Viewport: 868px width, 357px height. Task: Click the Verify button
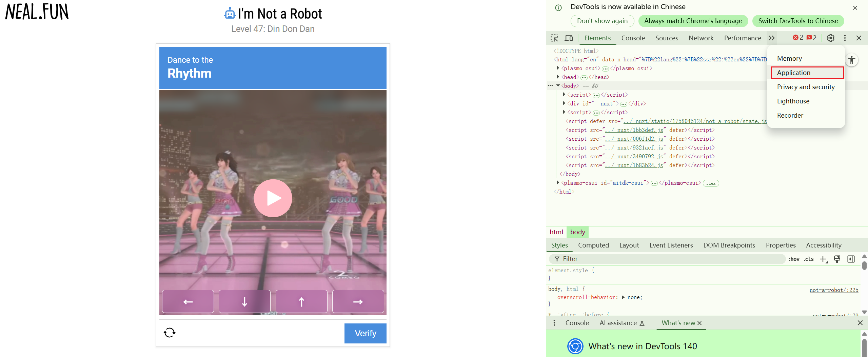click(x=365, y=333)
